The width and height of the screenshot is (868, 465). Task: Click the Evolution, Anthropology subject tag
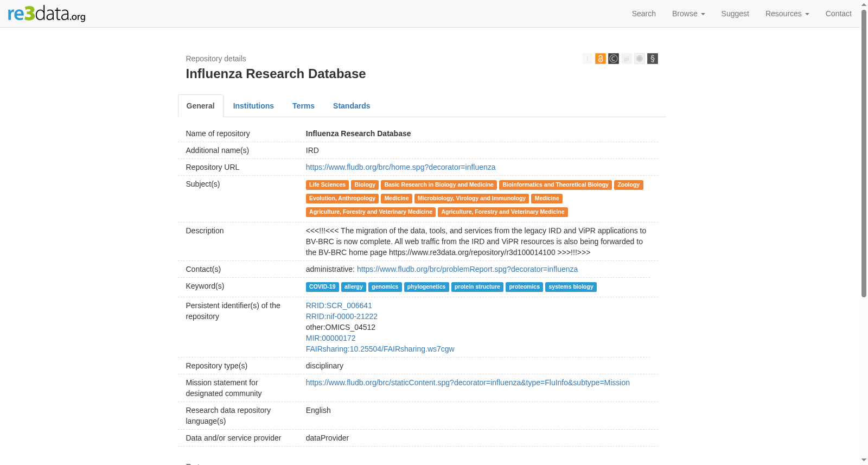coord(342,199)
